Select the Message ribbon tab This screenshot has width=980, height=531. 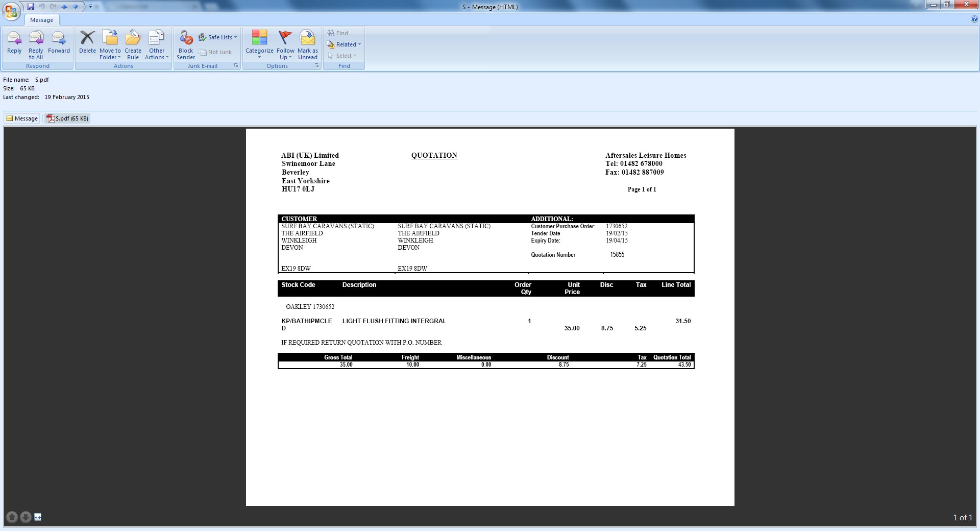(x=41, y=20)
